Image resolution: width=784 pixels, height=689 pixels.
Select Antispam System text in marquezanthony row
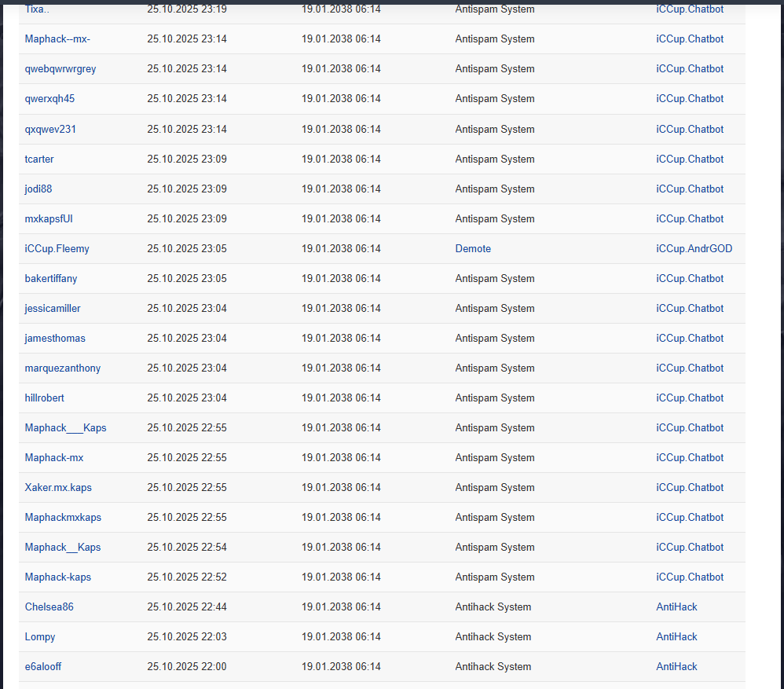coord(494,368)
